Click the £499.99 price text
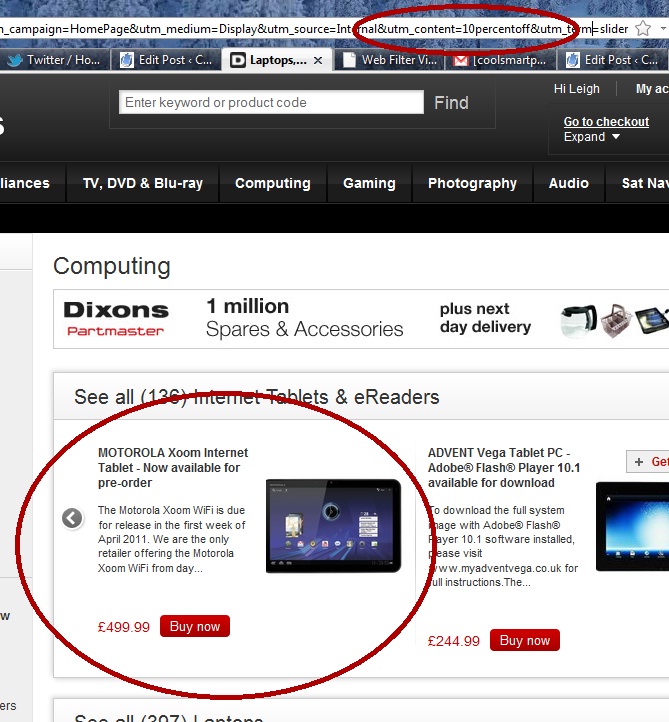Viewport: 669px width, 722px height. click(x=124, y=627)
